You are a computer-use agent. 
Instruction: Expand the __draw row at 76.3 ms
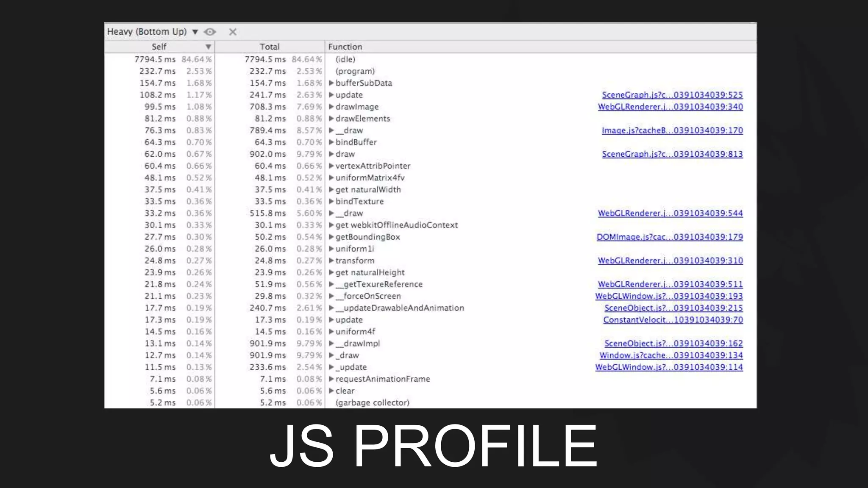point(331,130)
